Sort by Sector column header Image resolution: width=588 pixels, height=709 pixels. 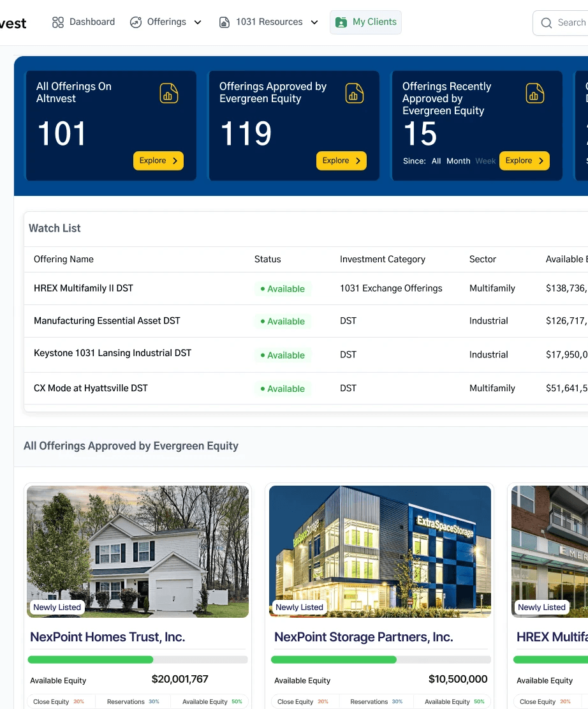click(x=483, y=259)
